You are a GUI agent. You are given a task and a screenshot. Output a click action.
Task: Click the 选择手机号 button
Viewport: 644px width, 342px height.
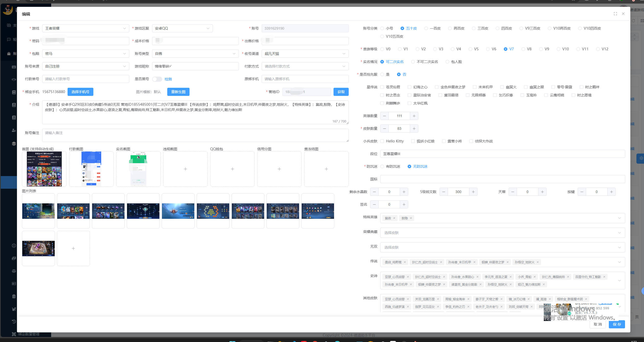pyautogui.click(x=80, y=92)
